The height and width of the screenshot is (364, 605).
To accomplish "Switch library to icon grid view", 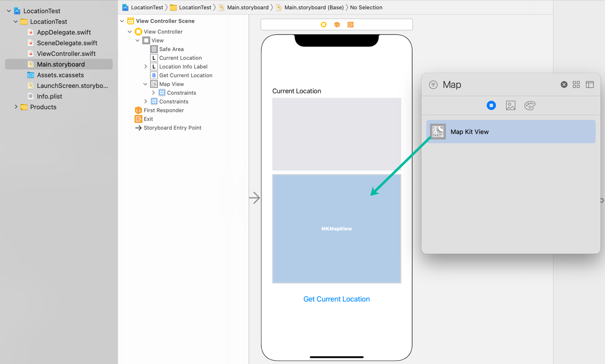I will [576, 84].
